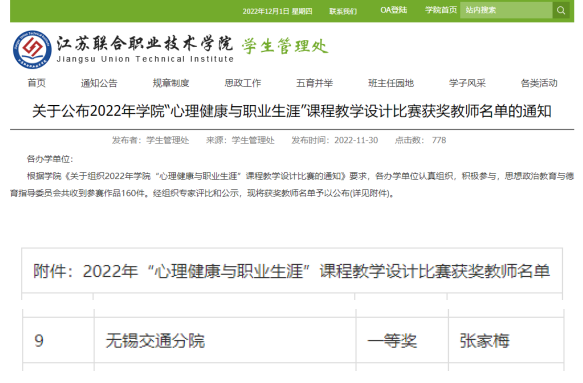
Task: Click table cell 张家梅
Action: click(x=506, y=340)
